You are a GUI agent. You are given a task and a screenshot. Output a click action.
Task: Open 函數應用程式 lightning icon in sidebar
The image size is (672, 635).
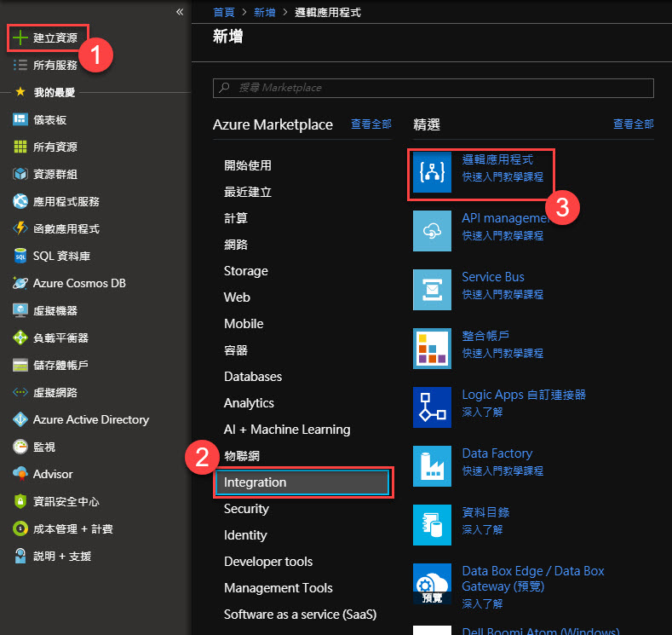[x=20, y=228]
